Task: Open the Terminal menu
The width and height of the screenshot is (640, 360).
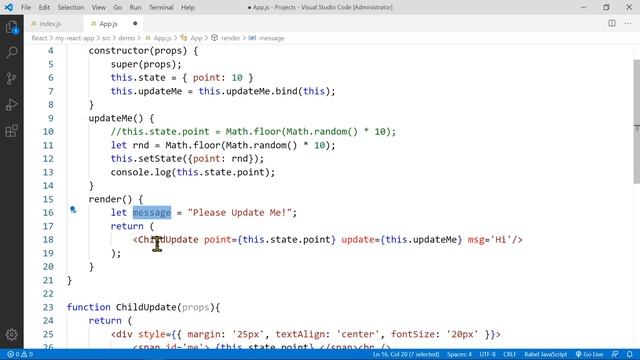Action: [x=161, y=7]
